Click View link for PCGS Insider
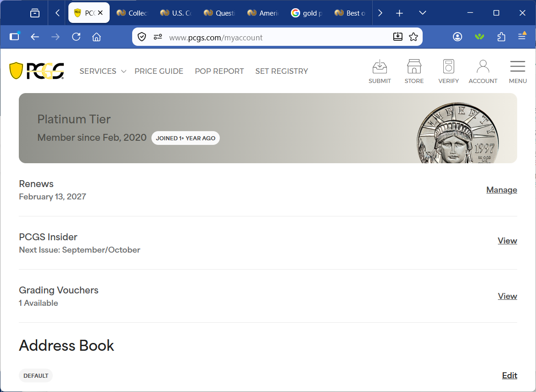Viewport: 536px width, 392px height. pyautogui.click(x=507, y=241)
